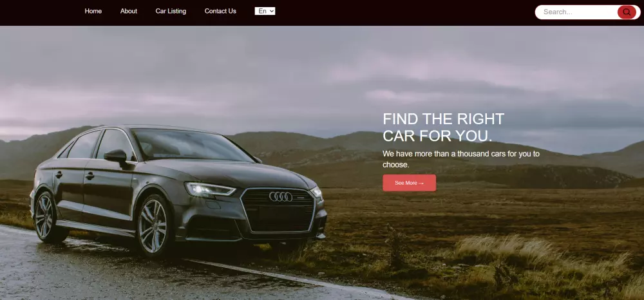Click the arrow inside See More button
Screen dimensions: 644x300
click(421, 183)
